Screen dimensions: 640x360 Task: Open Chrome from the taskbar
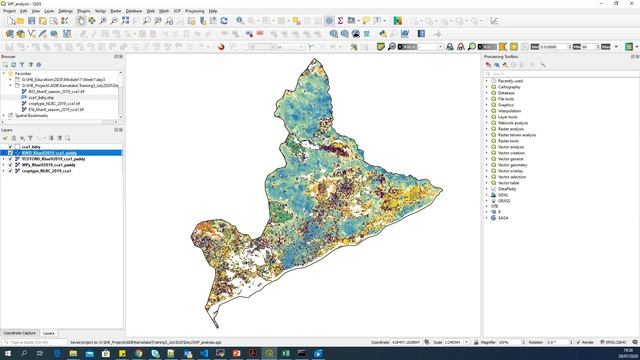coord(139,353)
